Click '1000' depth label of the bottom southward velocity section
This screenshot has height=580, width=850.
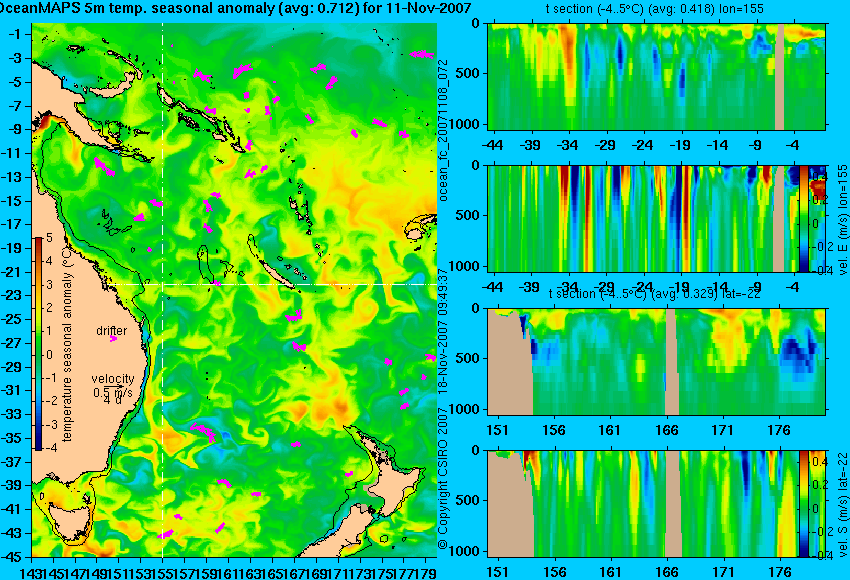tap(465, 551)
